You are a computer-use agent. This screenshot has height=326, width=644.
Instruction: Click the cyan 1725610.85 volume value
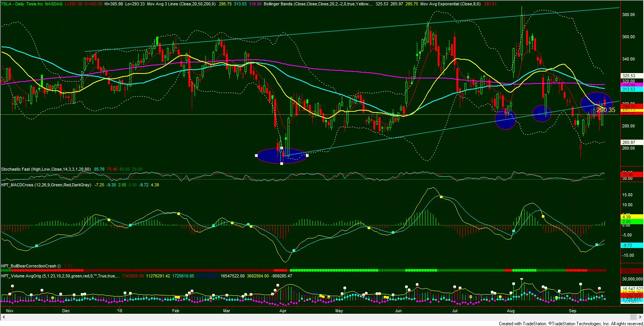(x=183, y=276)
